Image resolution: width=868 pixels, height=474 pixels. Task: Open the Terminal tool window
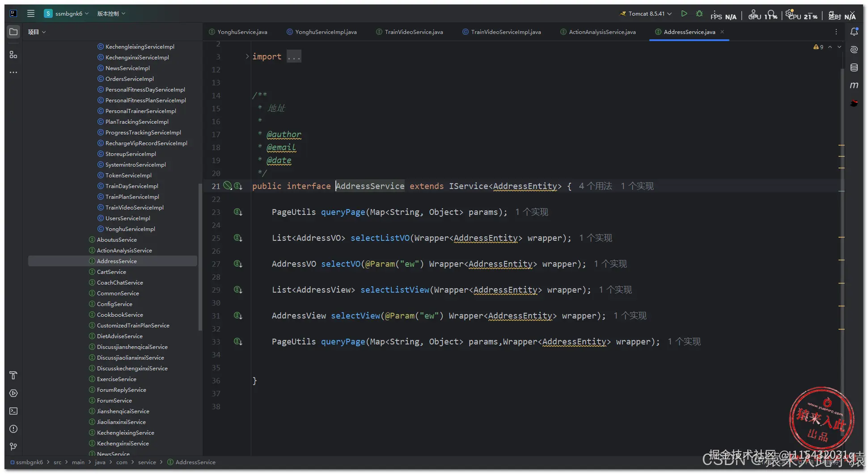[x=13, y=411]
